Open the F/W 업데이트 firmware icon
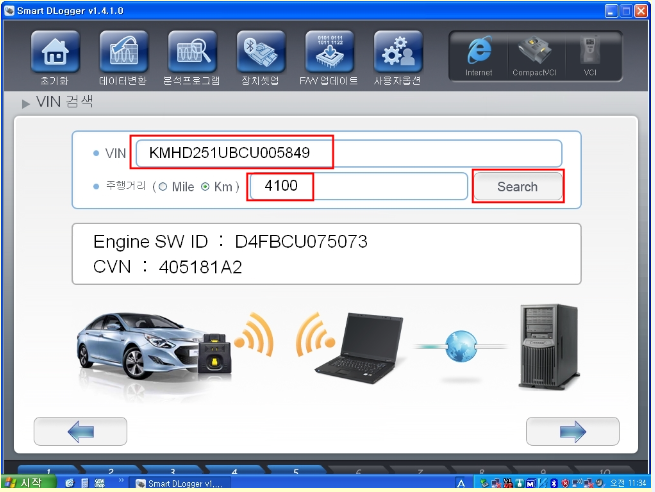The width and height of the screenshot is (655, 492). coord(329,51)
